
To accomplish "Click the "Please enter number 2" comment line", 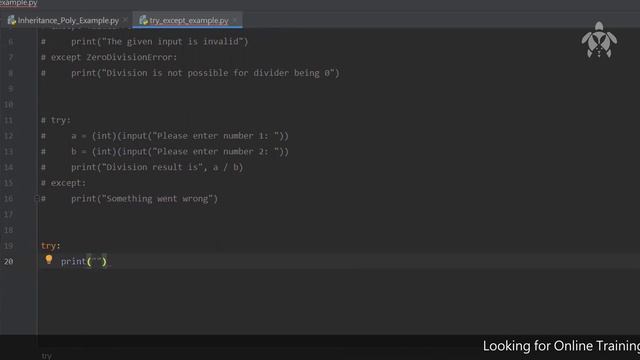I will click(x=164, y=152).
